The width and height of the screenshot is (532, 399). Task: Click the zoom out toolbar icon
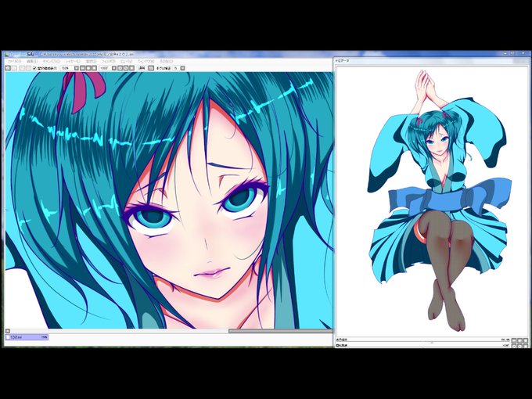pyautogui.click(x=83, y=68)
